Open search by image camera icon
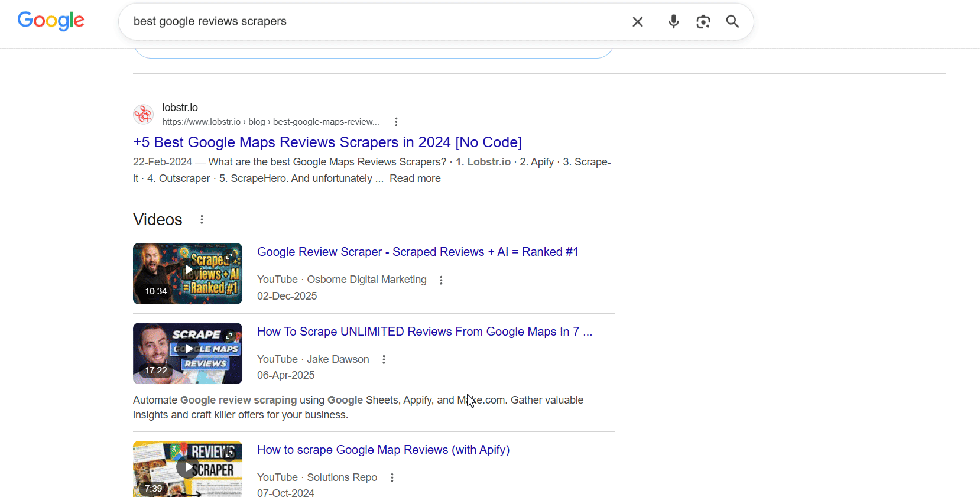Viewport: 980px width, 497px height. (703, 22)
